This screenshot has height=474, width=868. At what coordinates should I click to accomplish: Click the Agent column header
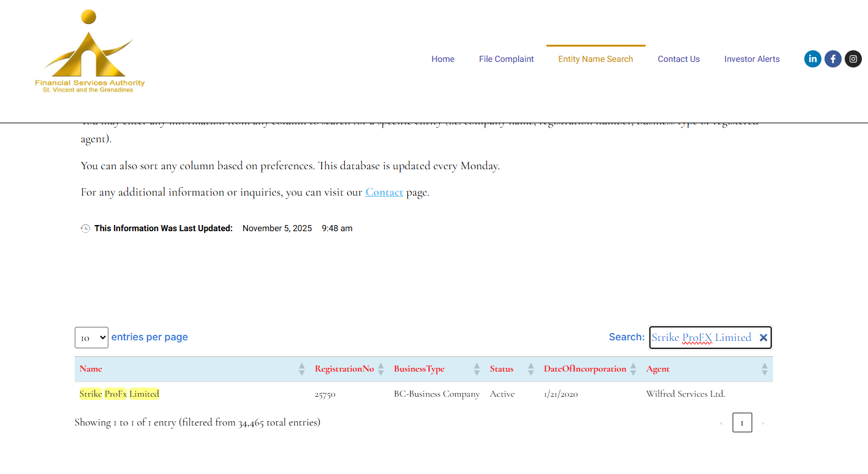click(x=707, y=369)
